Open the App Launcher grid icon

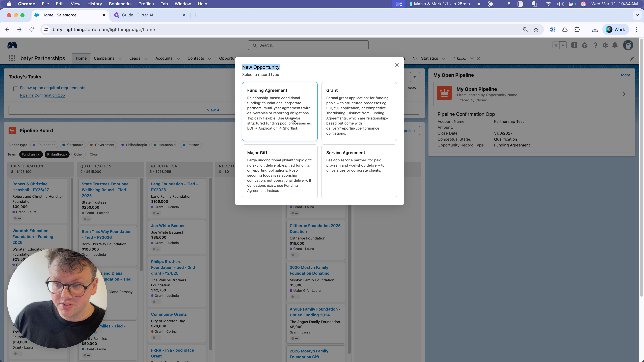[12, 58]
